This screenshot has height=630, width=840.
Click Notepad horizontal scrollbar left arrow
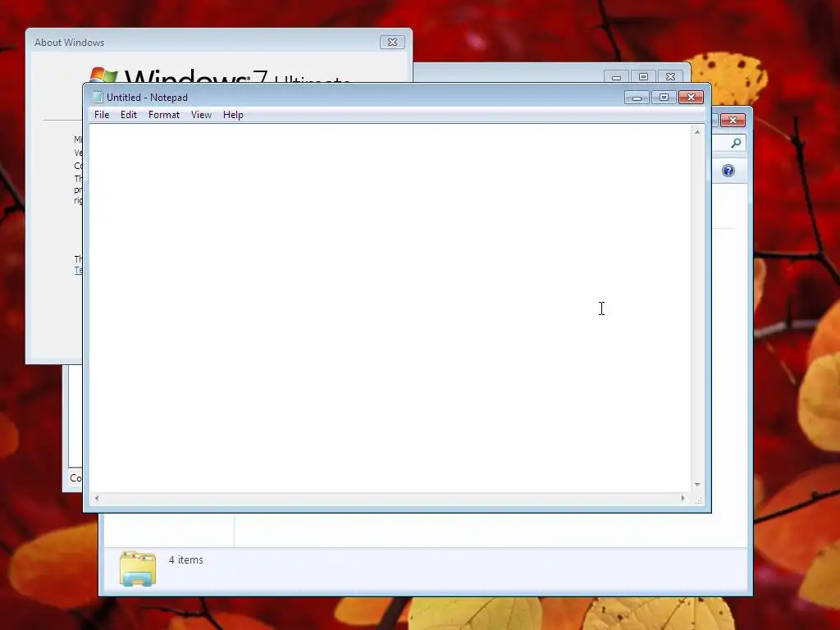[97, 498]
